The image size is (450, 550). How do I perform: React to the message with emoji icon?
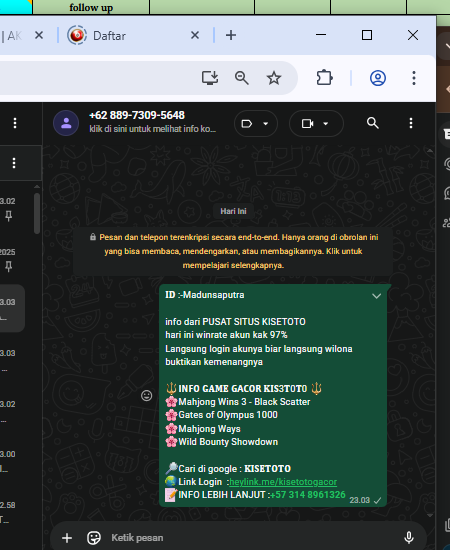pos(147,396)
